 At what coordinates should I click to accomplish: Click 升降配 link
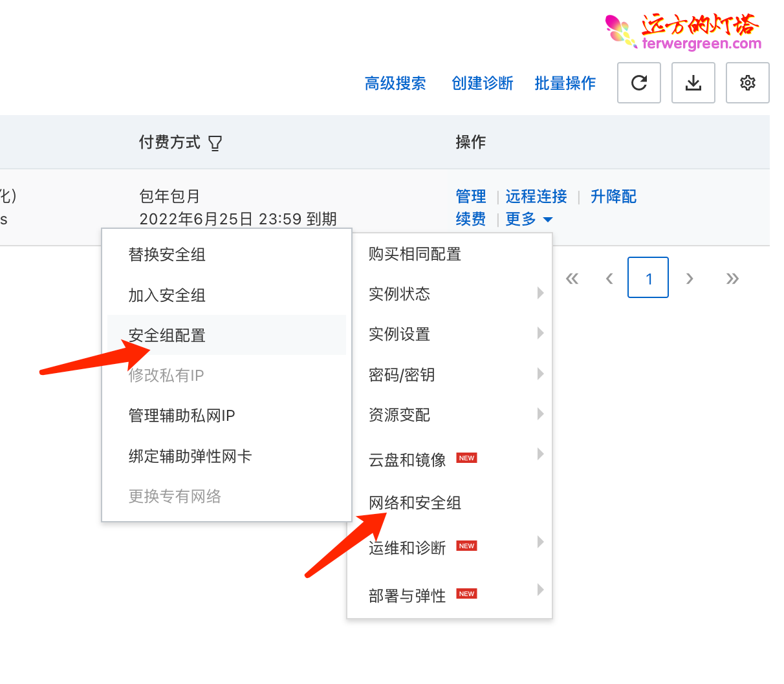point(614,197)
